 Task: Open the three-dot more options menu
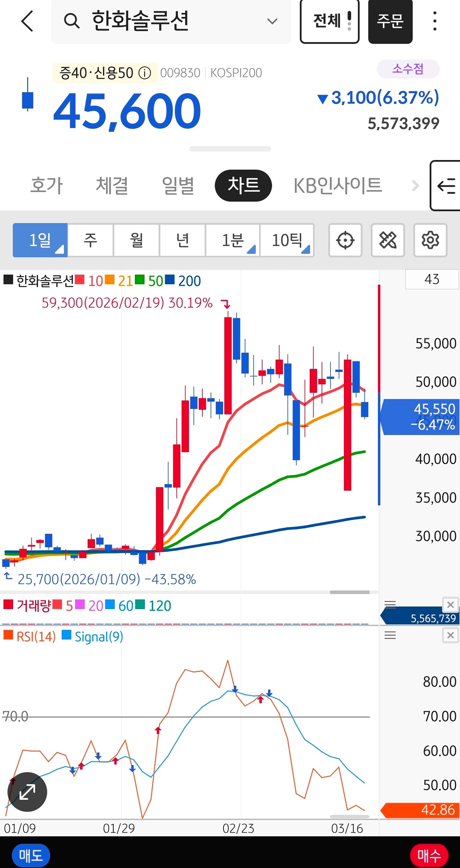[x=434, y=21]
